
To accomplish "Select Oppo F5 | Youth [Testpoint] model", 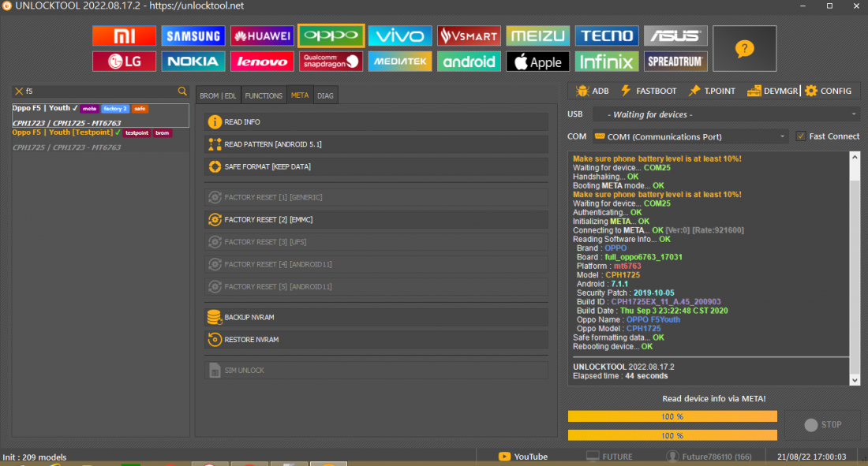I will pyautogui.click(x=100, y=140).
